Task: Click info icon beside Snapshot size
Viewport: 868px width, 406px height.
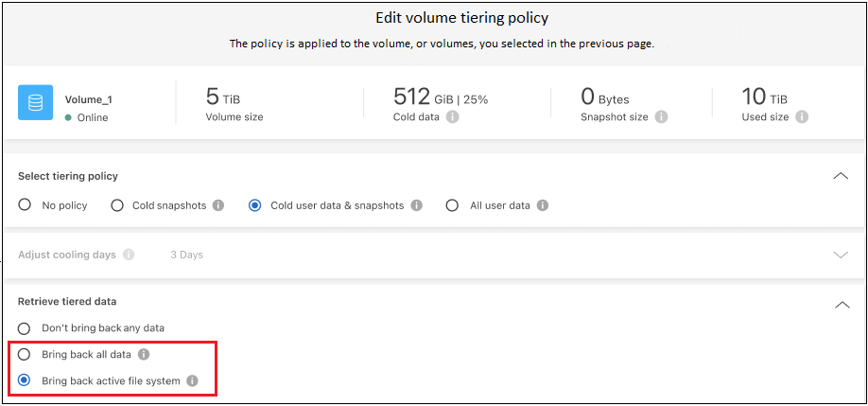Action: [x=661, y=117]
